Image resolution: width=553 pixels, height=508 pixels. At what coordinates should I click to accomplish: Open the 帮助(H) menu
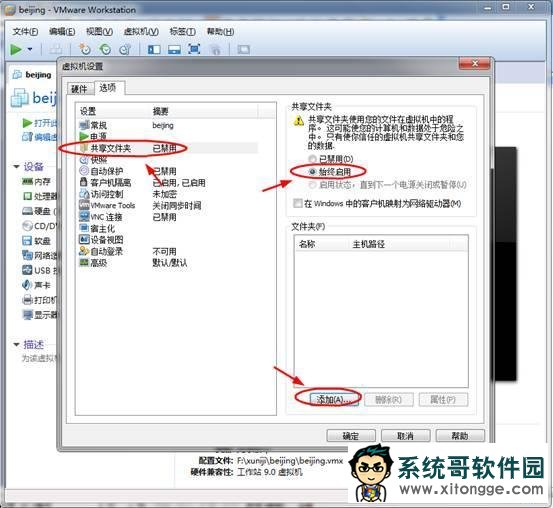tap(220, 32)
